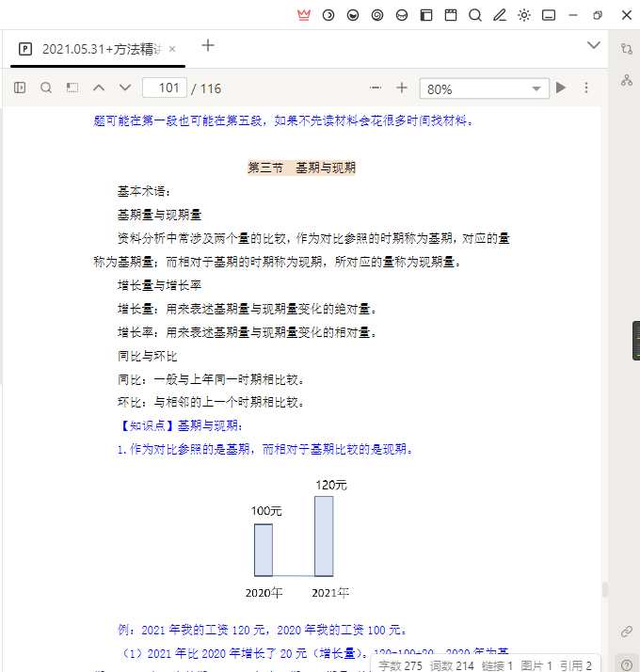The width and height of the screenshot is (640, 672).
Task: Go to next page arrow
Action: tap(125, 88)
